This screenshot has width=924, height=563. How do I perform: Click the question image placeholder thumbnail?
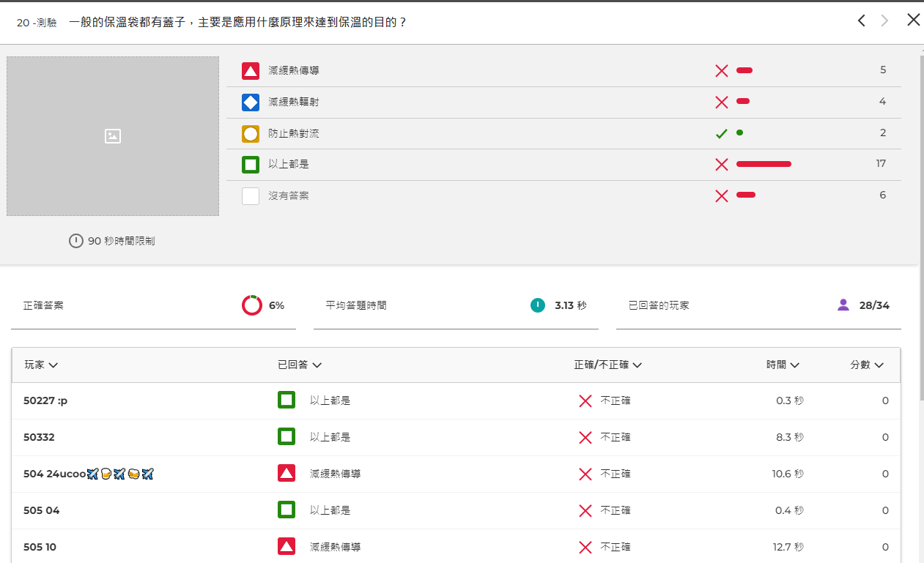pyautogui.click(x=113, y=136)
